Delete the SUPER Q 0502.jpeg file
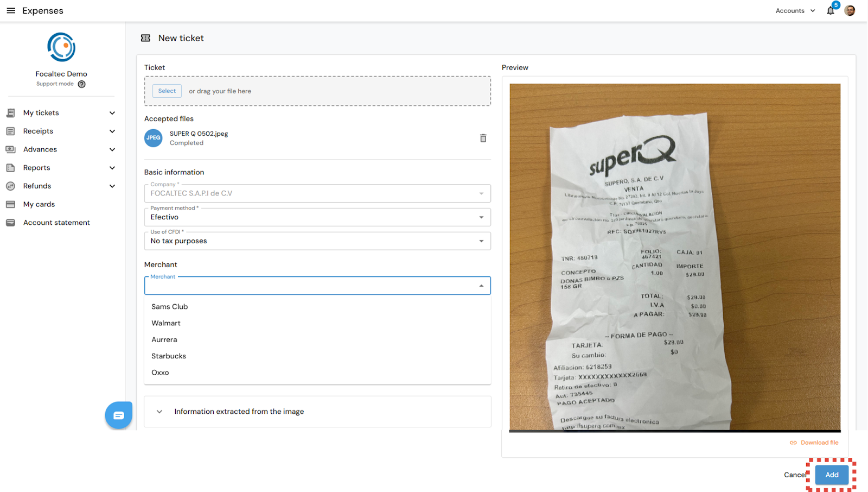The width and height of the screenshot is (868, 492). click(x=483, y=138)
